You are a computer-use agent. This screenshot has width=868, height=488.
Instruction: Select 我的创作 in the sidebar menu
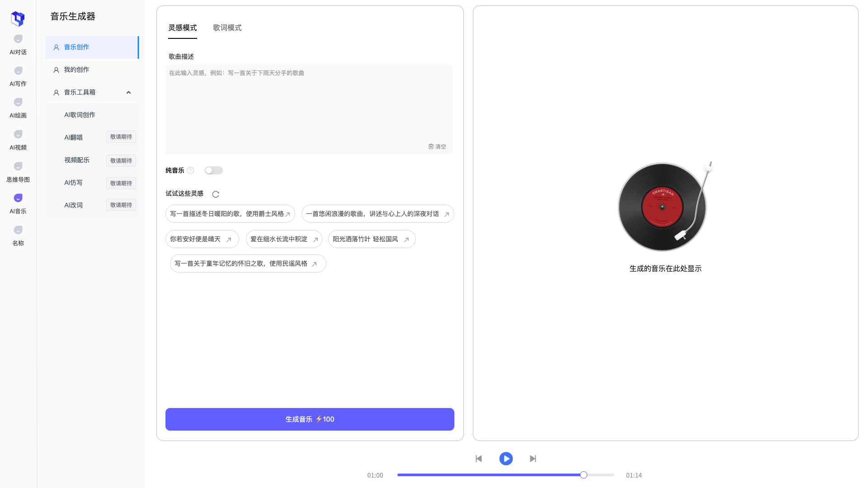pyautogui.click(x=76, y=70)
